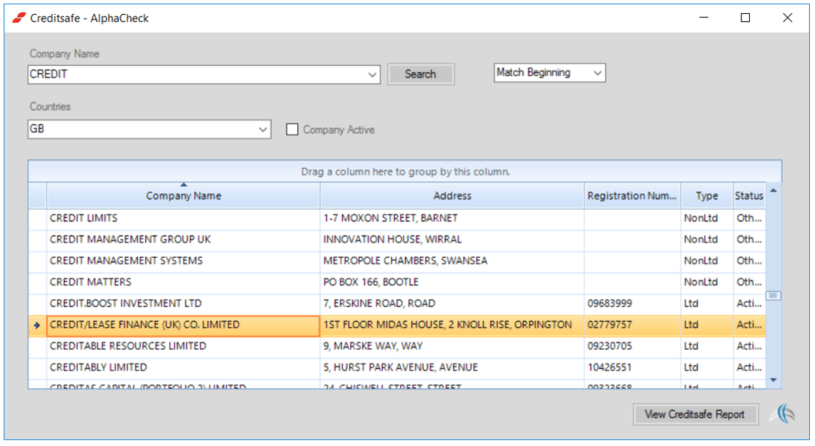Click address 5, HURST PARK AVENUE
Viewport: 815px width, 446px height.
click(x=400, y=368)
